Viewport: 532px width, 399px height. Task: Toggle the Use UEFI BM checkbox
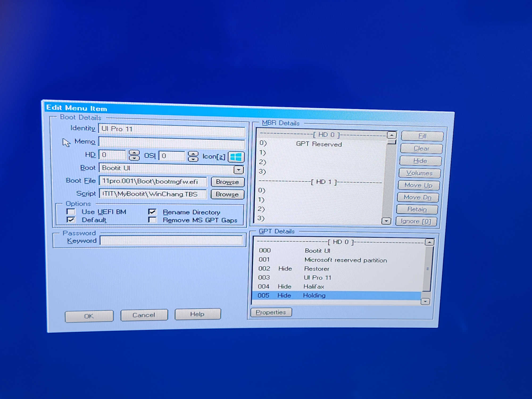(71, 212)
